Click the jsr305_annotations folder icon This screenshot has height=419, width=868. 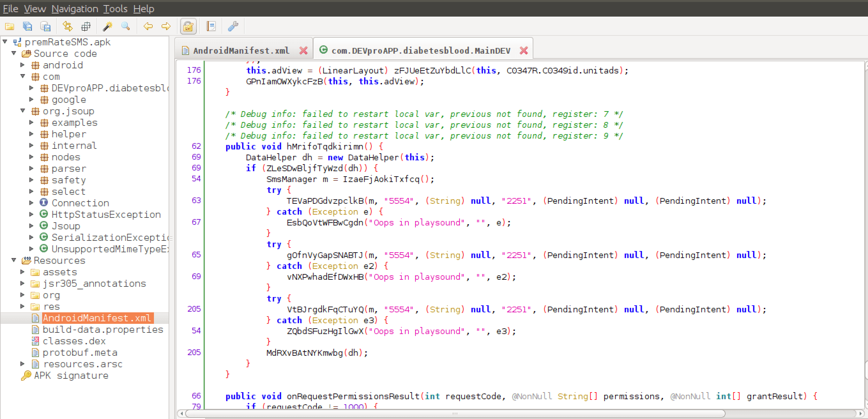click(x=35, y=284)
